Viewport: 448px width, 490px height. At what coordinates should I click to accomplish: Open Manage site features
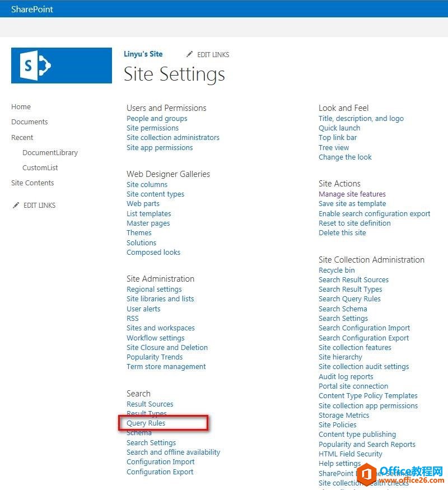coord(352,194)
